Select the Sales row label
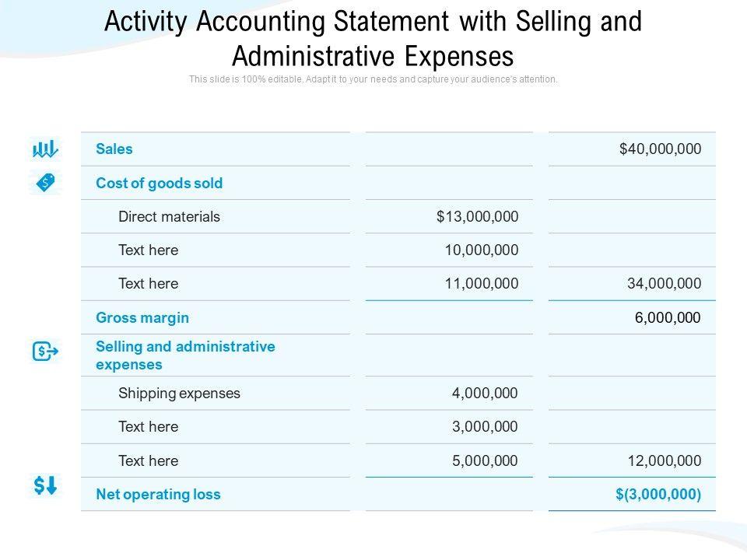This screenshot has height=560, width=747. [x=114, y=149]
